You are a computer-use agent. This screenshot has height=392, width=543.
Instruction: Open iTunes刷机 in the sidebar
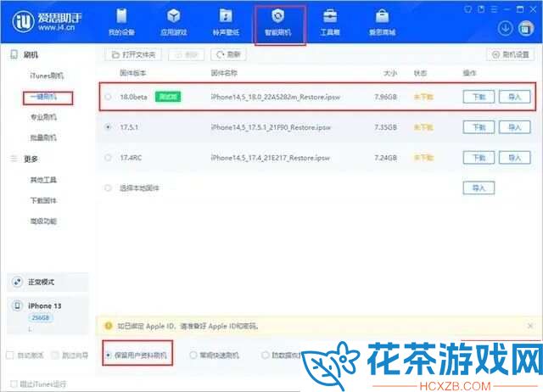47,76
